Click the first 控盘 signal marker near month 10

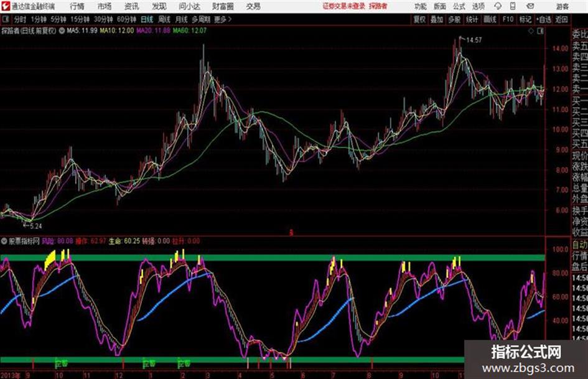62,363
